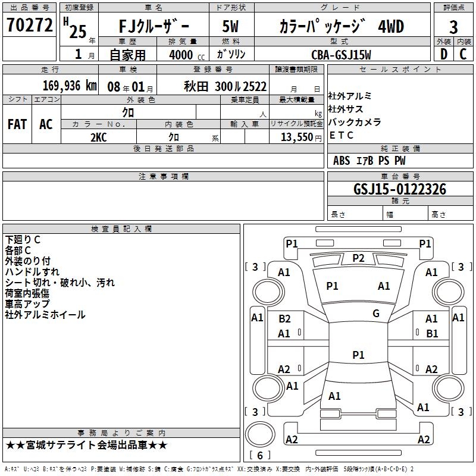Click exterior grade D
Image resolution: width=476 pixels, height=476 pixels.
(x=444, y=54)
